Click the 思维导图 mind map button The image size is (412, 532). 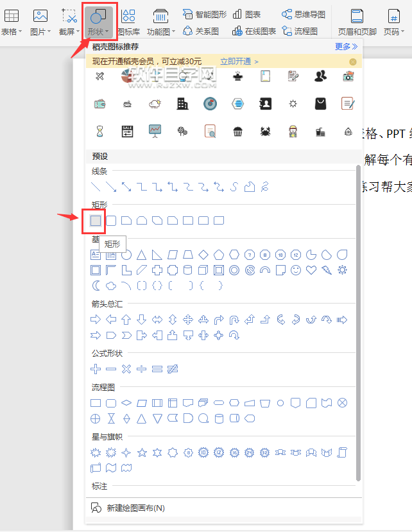(304, 14)
